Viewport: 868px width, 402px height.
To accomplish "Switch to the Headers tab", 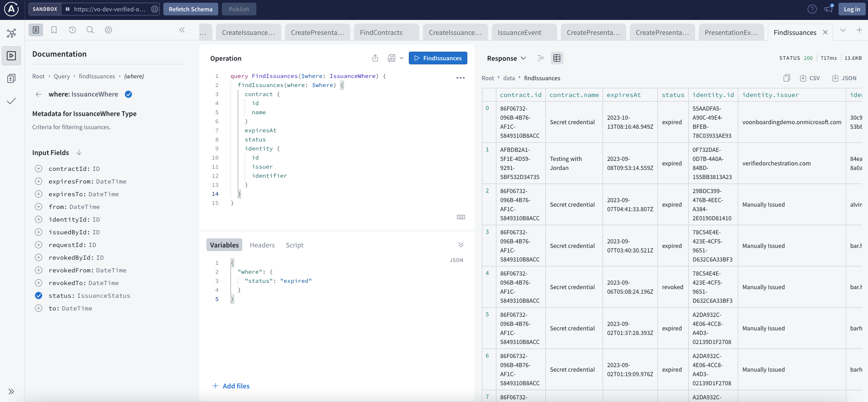I will 262,245.
